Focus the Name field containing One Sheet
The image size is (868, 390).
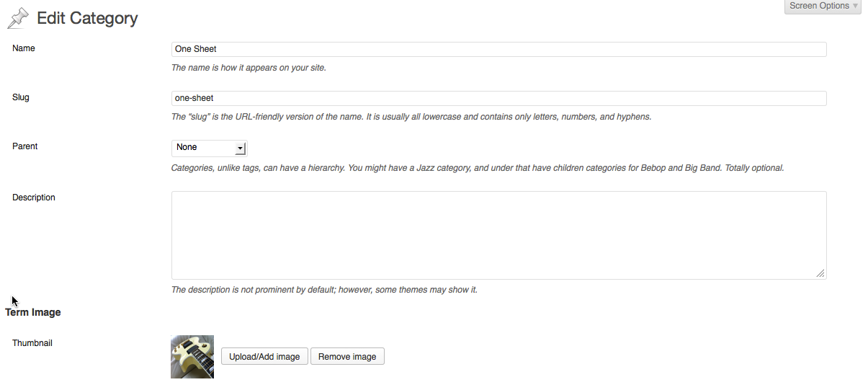pyautogui.click(x=498, y=49)
